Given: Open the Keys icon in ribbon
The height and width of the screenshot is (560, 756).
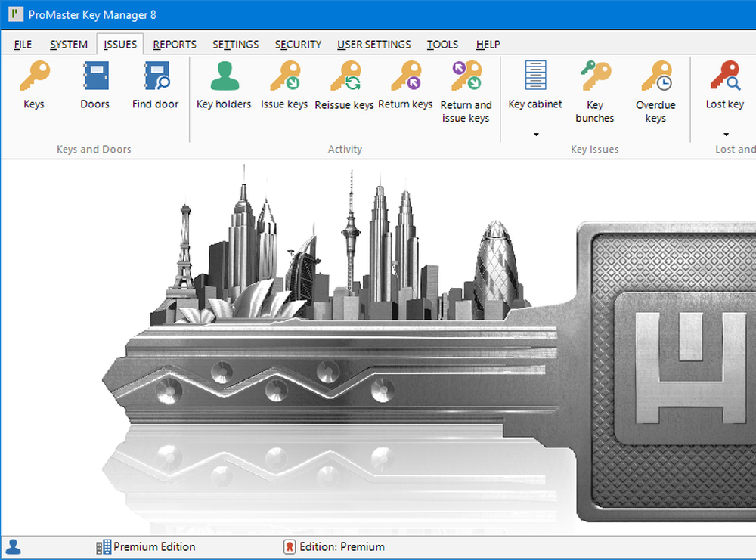Looking at the screenshot, I should click(x=34, y=85).
